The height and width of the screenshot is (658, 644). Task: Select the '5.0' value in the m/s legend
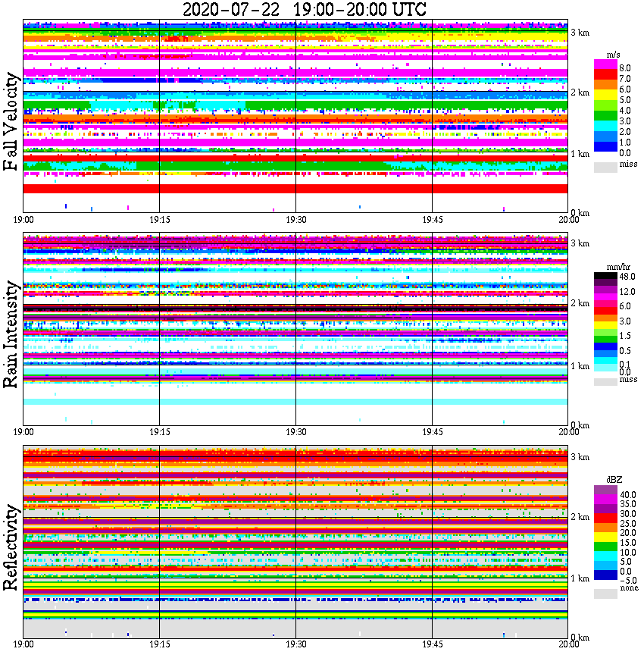point(625,100)
